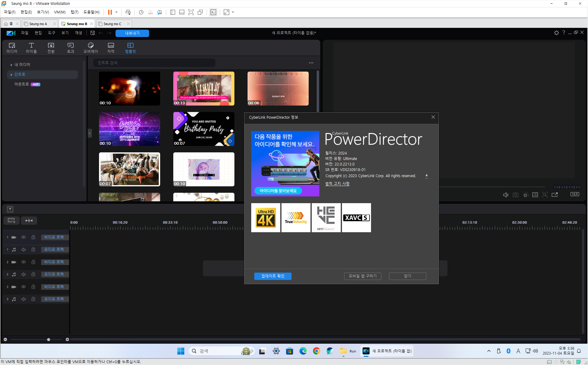Open the aspect ratio 16:9 dropdown
This screenshot has width=588, height=365.
pos(575,194)
